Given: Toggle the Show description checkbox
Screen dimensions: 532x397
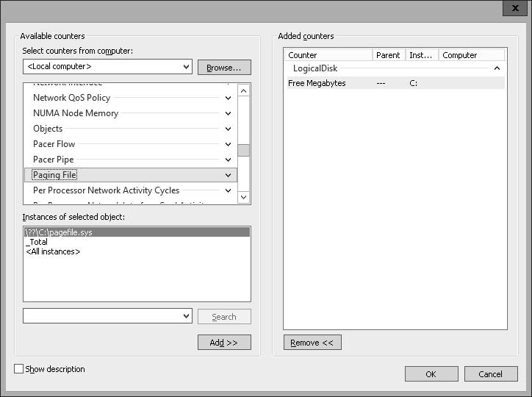Looking at the screenshot, I should [18, 369].
